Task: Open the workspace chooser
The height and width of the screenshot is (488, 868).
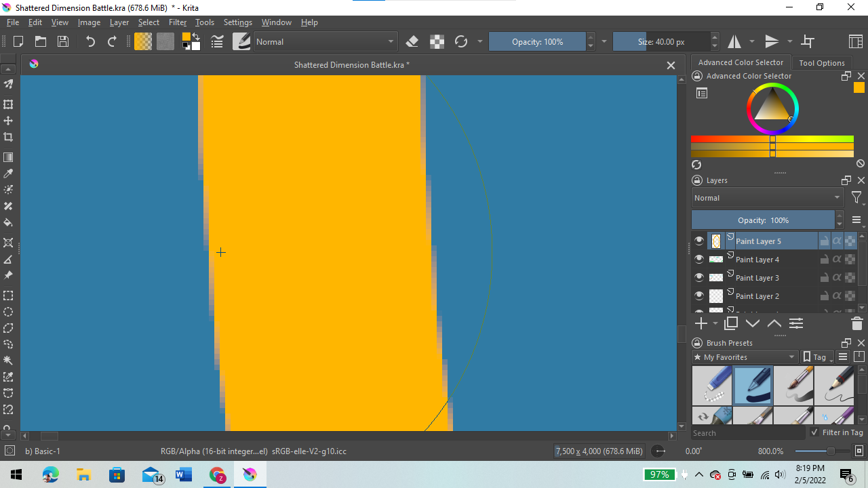Action: tap(855, 41)
